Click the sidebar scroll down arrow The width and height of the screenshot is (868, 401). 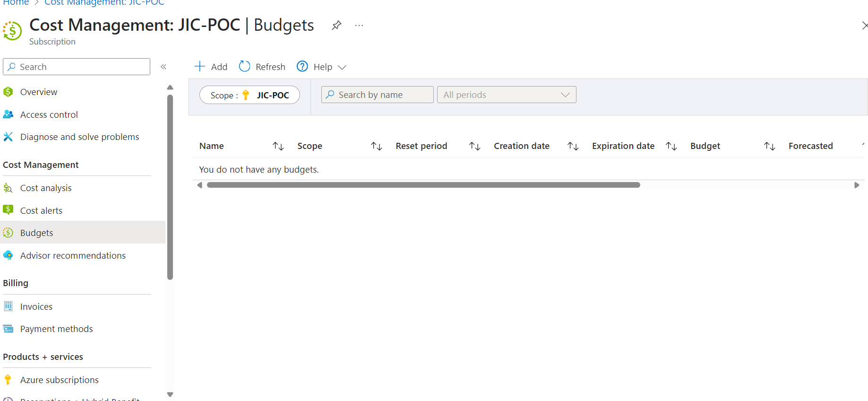pos(170,394)
